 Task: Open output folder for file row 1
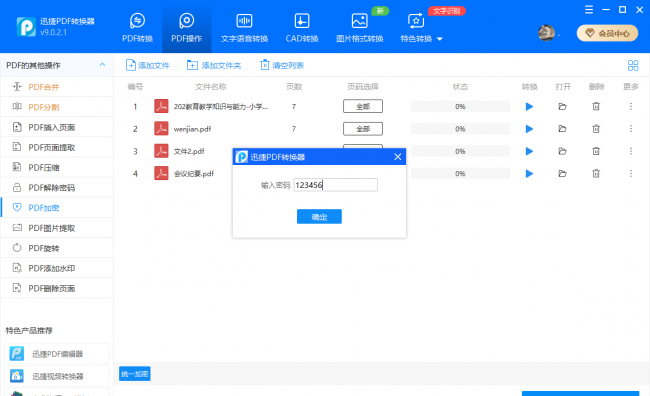[x=563, y=107]
